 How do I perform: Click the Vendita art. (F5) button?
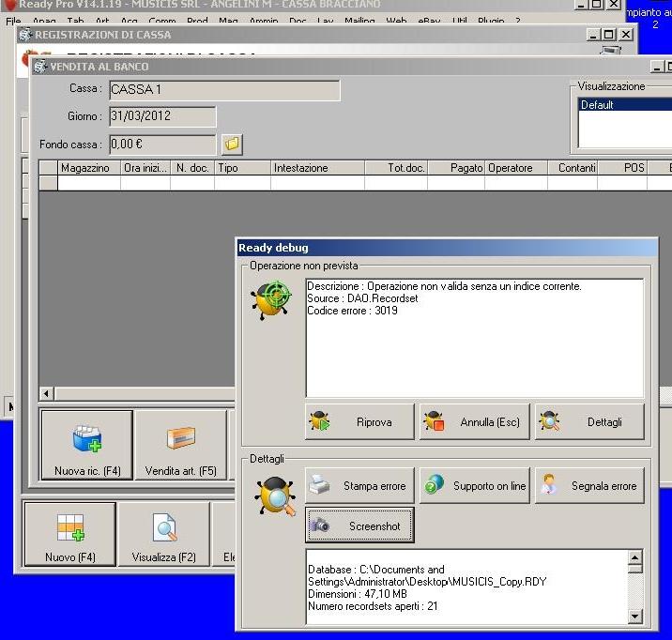pos(180,445)
